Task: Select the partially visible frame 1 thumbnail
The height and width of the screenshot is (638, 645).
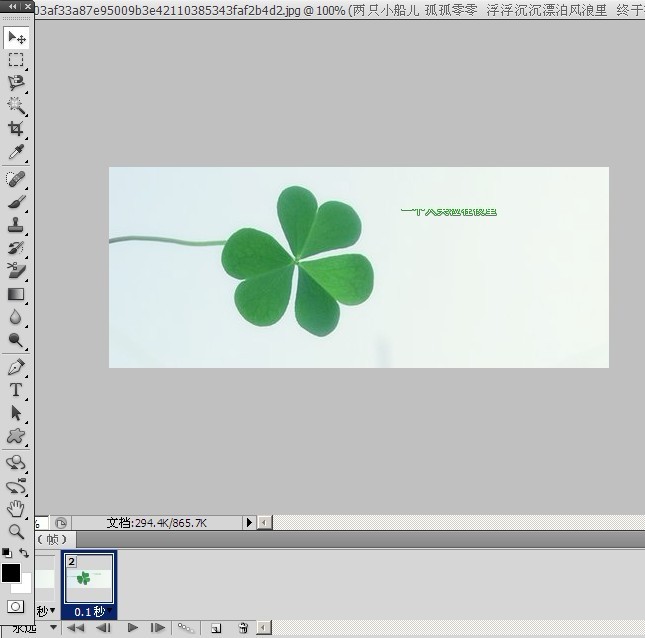Action: coord(45,578)
